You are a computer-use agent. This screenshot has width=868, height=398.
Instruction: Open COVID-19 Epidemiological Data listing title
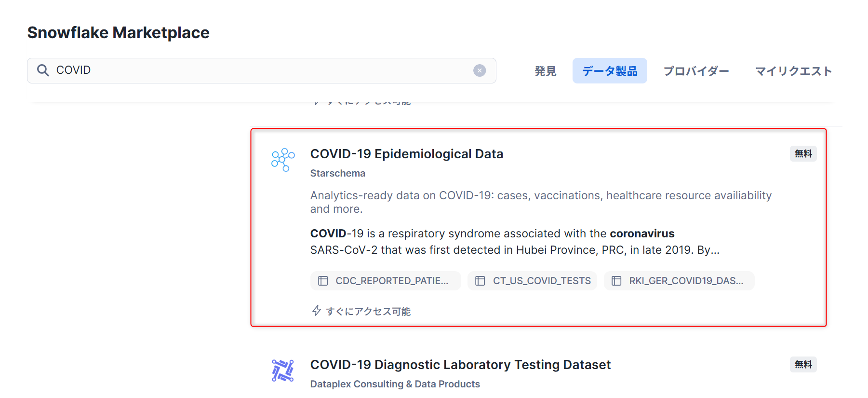(x=407, y=154)
